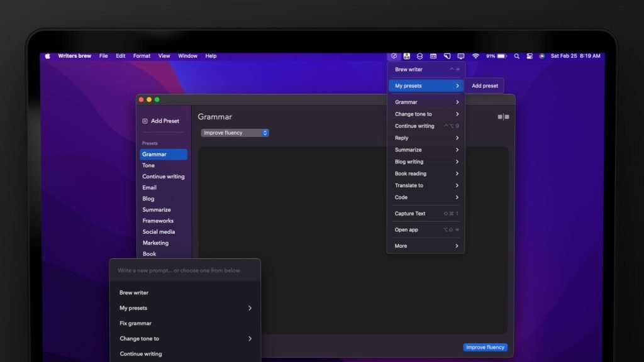Click the Add preset submenu item
This screenshot has height=362, width=644.
484,86
